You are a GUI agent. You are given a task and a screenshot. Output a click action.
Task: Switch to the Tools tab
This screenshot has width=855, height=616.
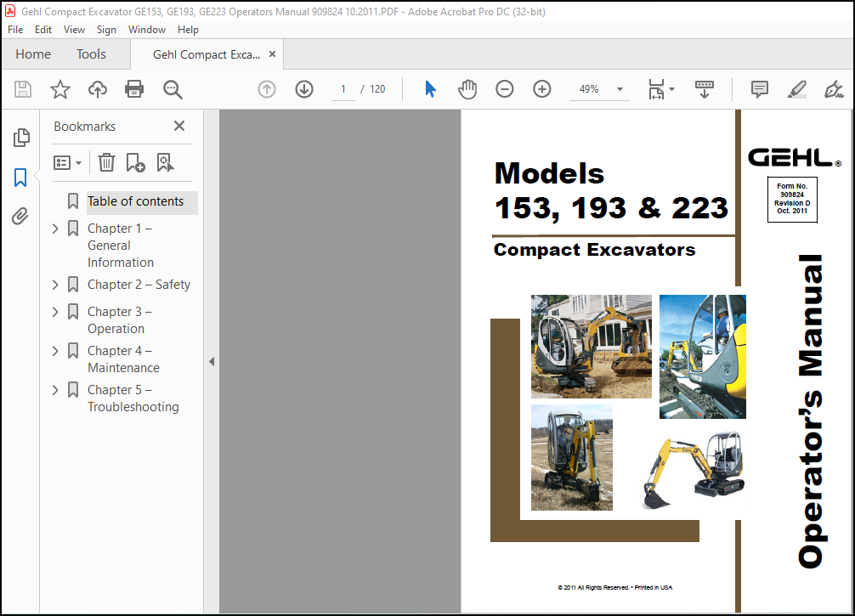point(91,54)
